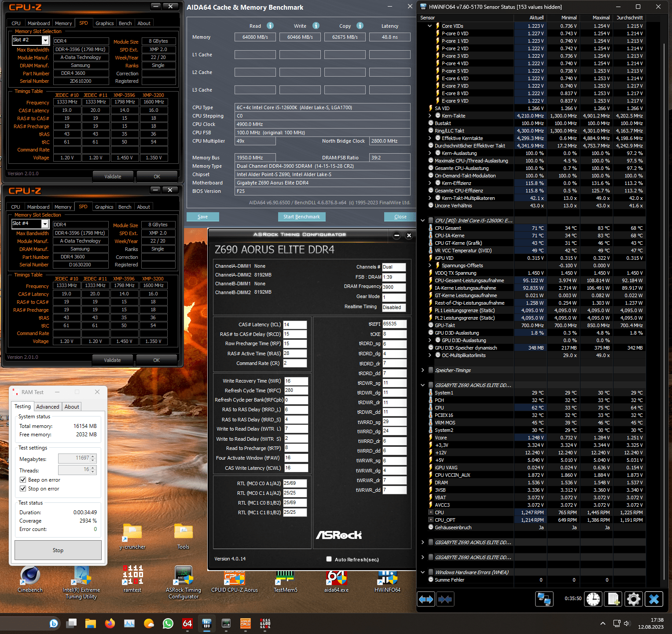Image resolution: width=672 pixels, height=634 pixels.
Task: Click the info icon next to Read
Action: click(270, 26)
